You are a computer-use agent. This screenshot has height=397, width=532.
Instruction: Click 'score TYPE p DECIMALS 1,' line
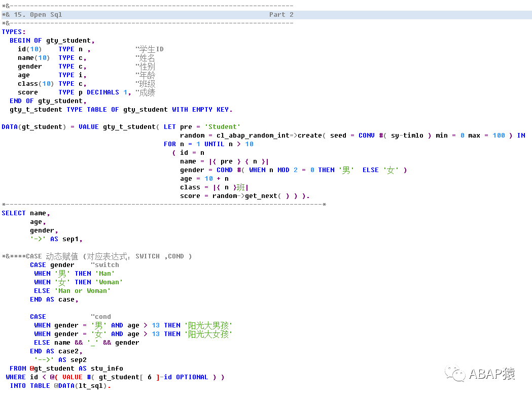point(75,92)
